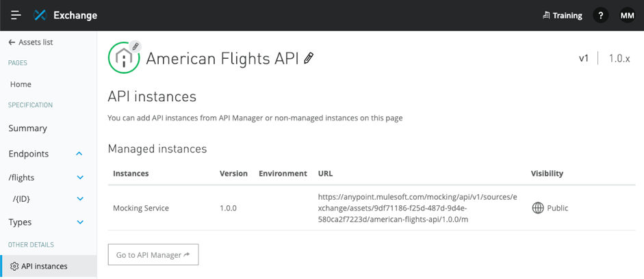
Task: Expand the Types section chevron
Action: (x=80, y=222)
